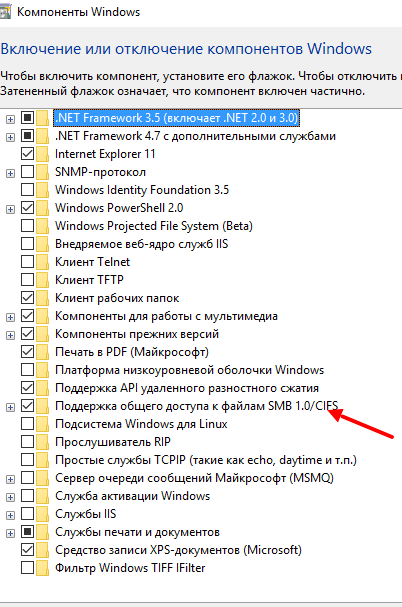Click folder icon beside Внедряемое веб-ядро служб IIS
402x607 pixels.
coord(43,244)
